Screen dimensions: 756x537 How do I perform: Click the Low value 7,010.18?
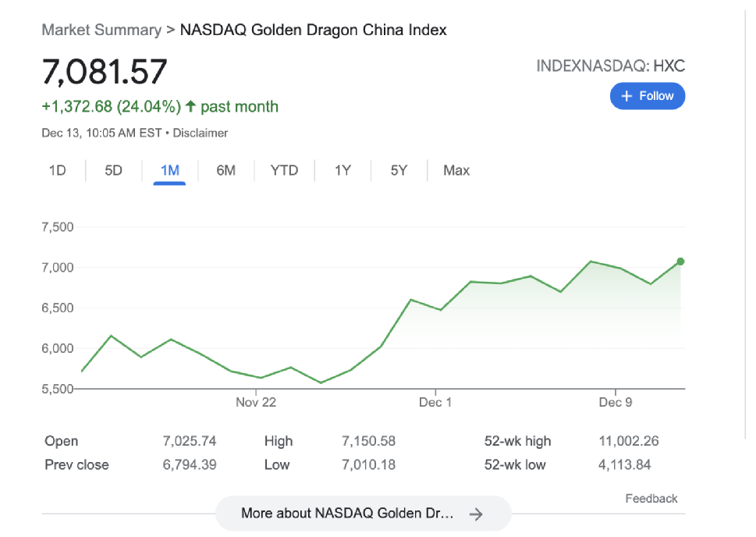pos(368,464)
